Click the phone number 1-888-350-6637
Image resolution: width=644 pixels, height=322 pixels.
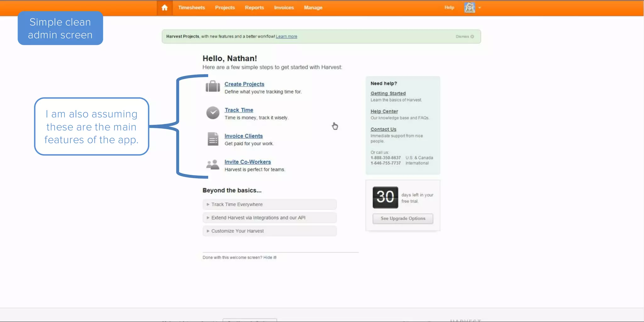click(x=386, y=158)
